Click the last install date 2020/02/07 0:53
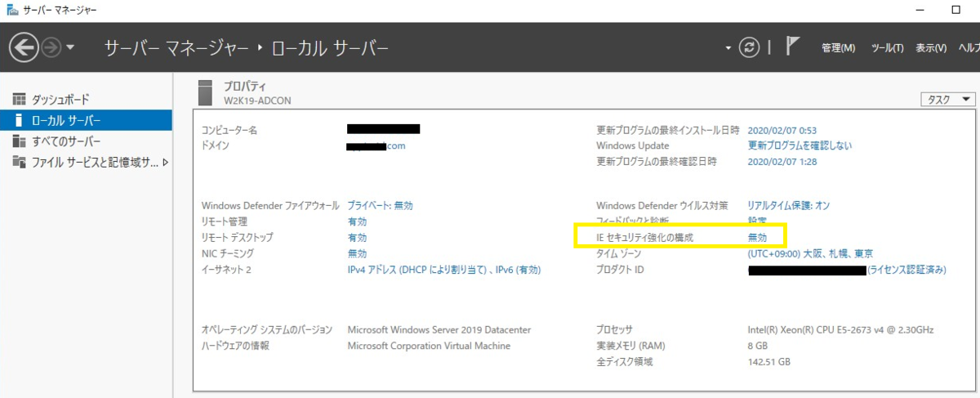Viewport: 980px width, 398px height. (x=782, y=130)
